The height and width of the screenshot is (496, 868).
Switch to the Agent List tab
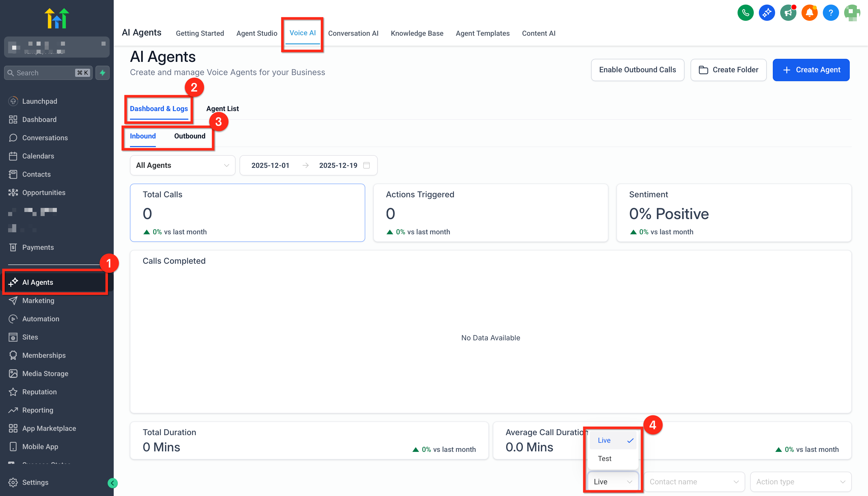222,108
